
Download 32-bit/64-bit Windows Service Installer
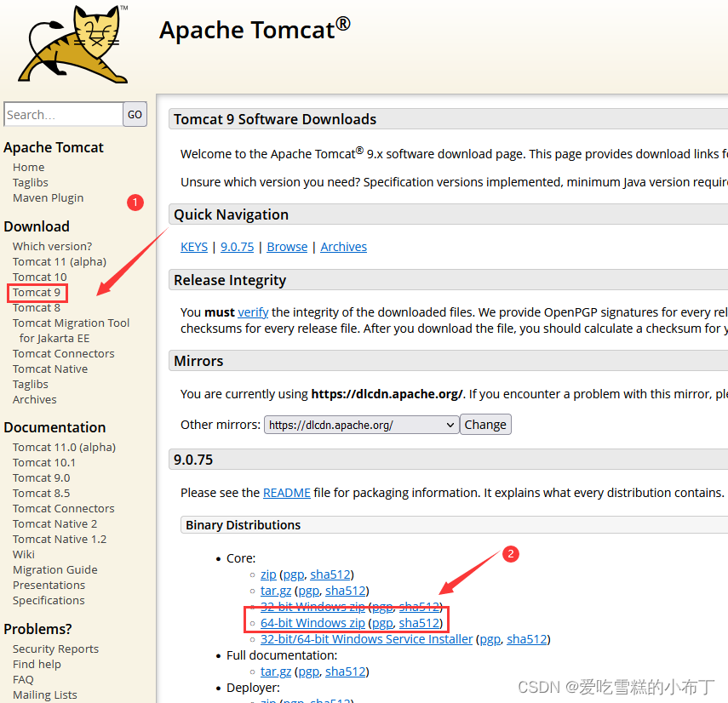click(x=366, y=639)
